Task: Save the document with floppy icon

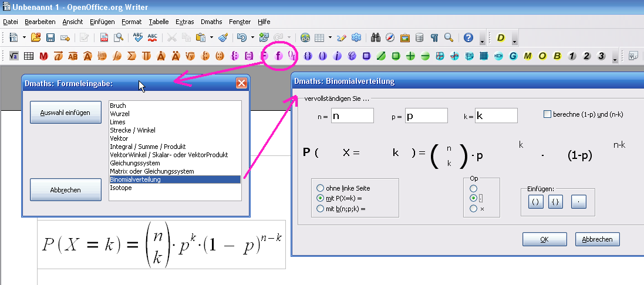Action: coord(50,38)
